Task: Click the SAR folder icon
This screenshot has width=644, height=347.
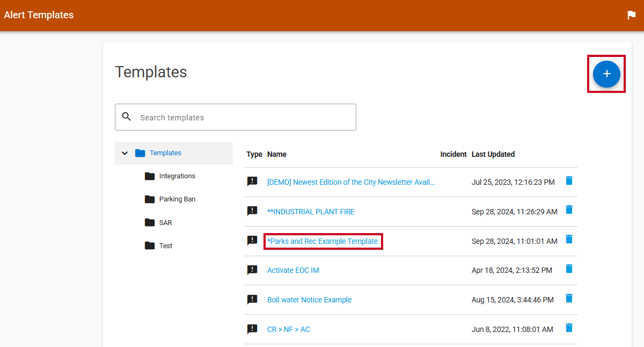Action: (150, 222)
